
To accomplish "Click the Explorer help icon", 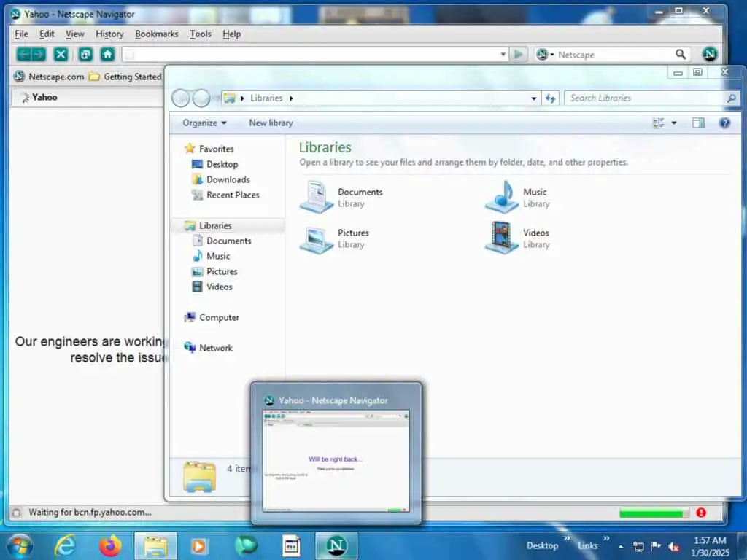I will [724, 122].
